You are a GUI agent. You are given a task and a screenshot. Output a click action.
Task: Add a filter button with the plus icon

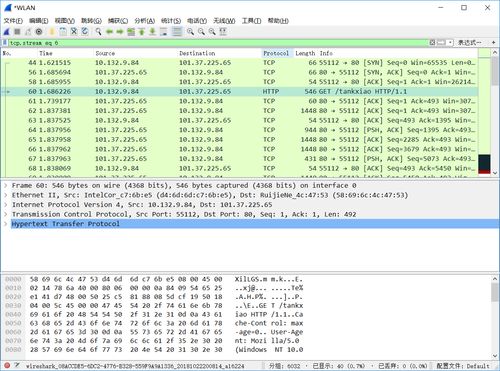pyautogui.click(x=493, y=43)
